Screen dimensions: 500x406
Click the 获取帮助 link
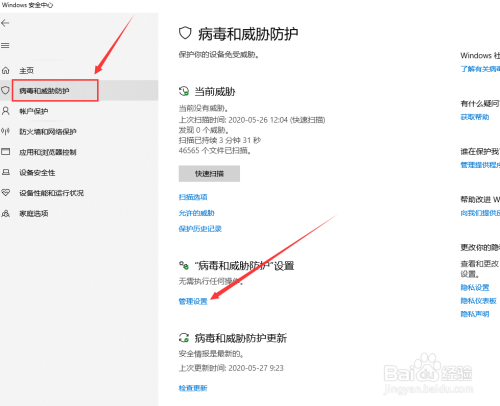click(x=475, y=117)
